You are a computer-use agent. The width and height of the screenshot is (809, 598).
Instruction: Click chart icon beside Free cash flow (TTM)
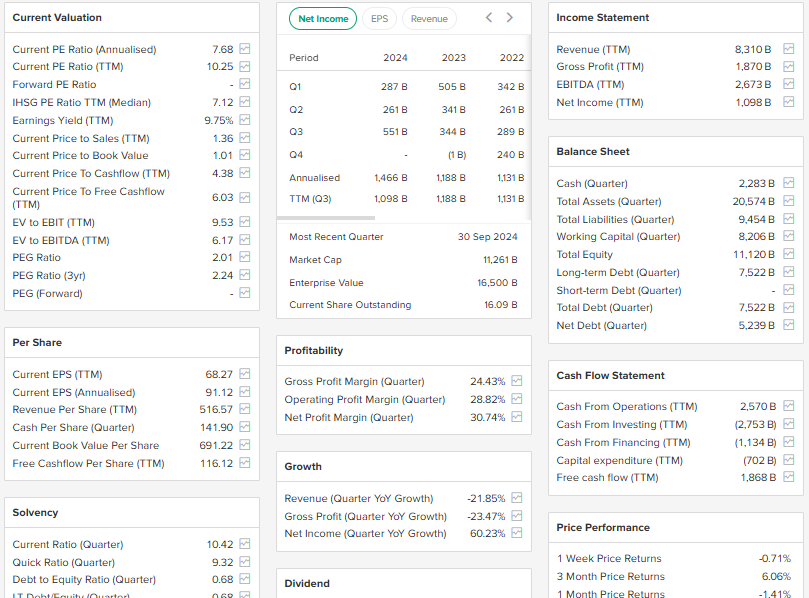point(788,477)
